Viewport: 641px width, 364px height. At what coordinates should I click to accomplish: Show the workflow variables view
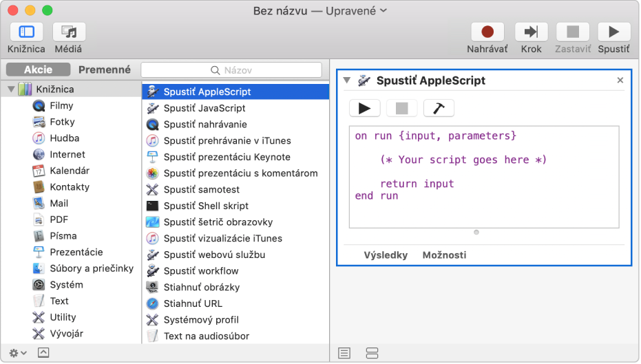(x=372, y=354)
